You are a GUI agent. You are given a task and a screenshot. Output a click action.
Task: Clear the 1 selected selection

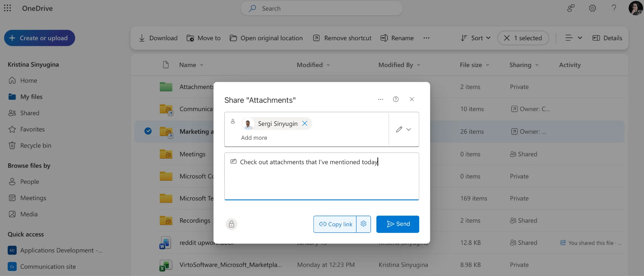pos(507,38)
